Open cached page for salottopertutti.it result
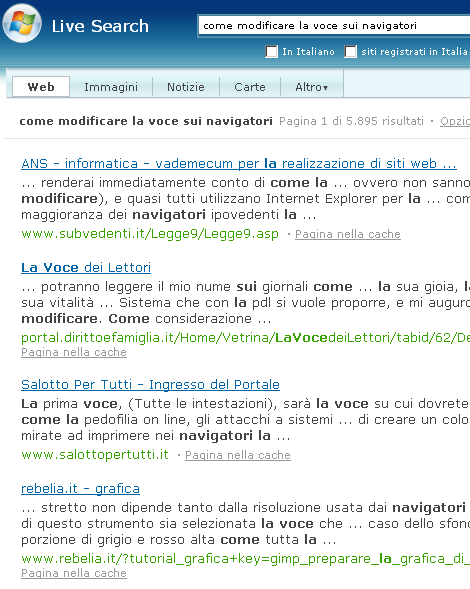 (238, 455)
